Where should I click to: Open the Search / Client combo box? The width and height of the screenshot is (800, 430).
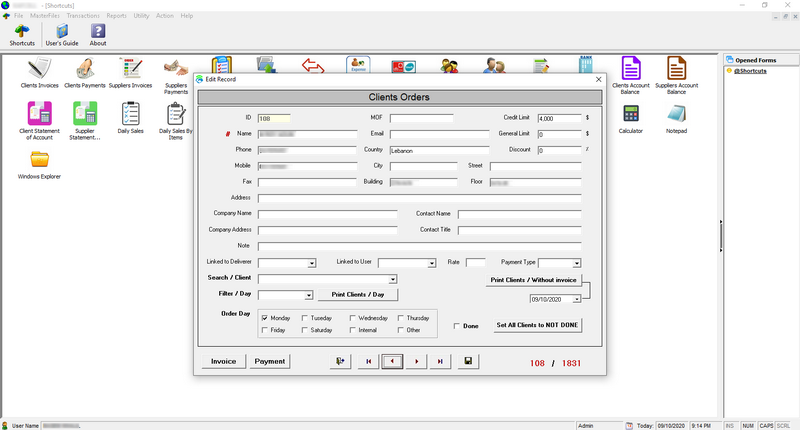point(328,279)
